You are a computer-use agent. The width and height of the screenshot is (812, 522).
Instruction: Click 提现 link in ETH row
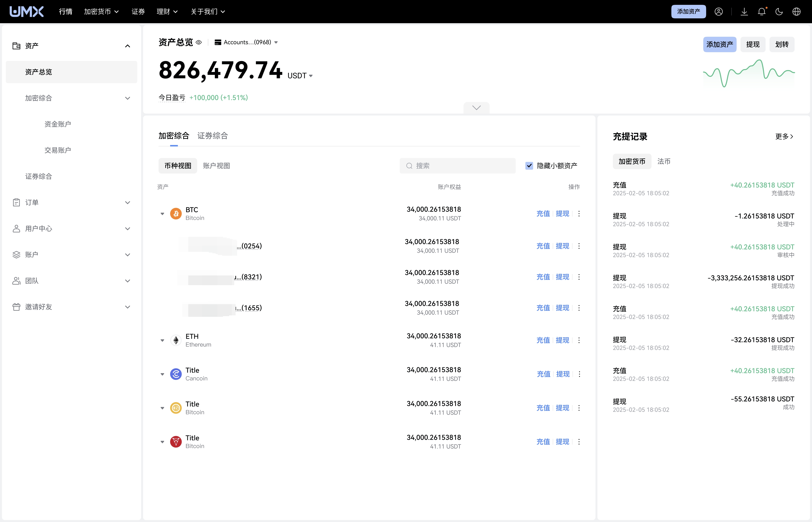[563, 340]
